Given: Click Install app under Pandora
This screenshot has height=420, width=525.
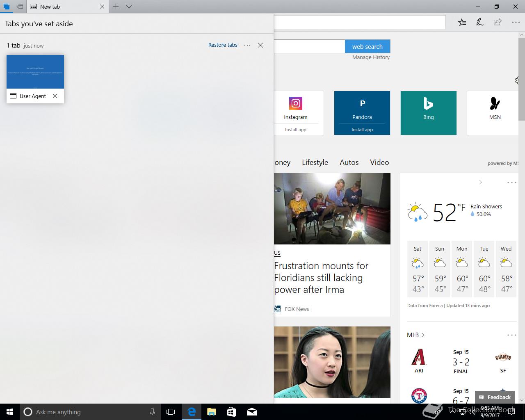Looking at the screenshot, I should coord(362,130).
